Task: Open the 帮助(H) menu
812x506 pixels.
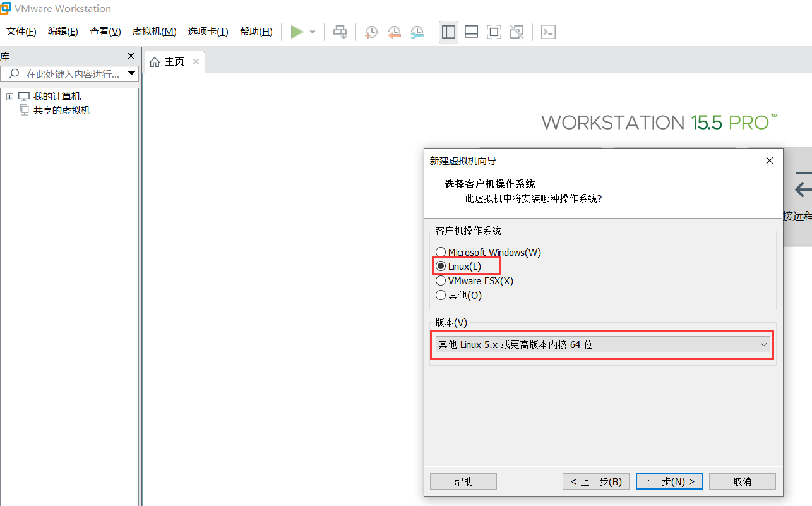Action: tap(256, 32)
